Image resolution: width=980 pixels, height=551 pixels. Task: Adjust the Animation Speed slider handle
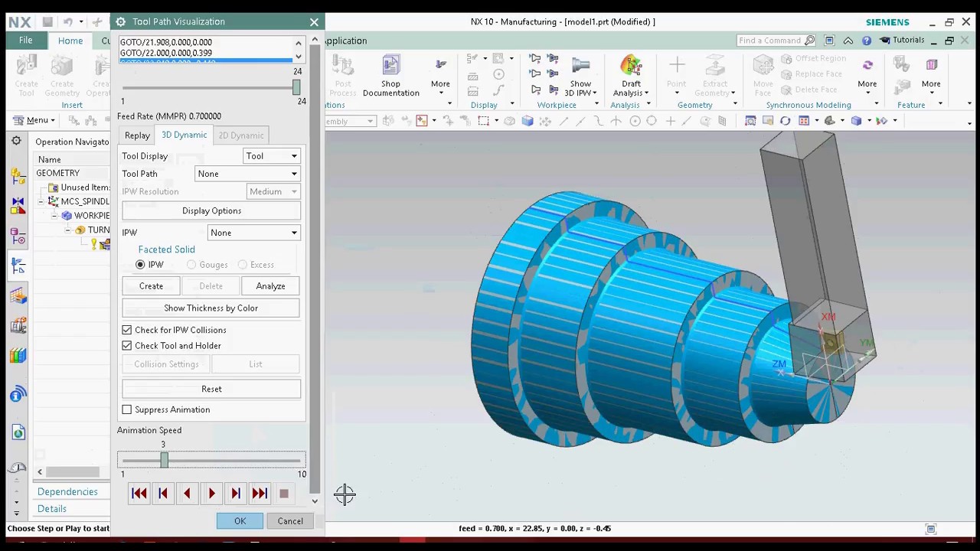click(164, 460)
